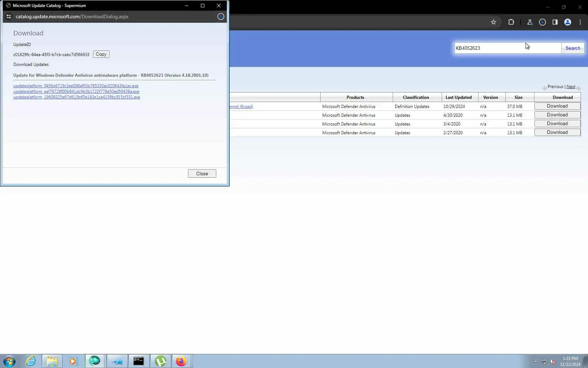Click the Close button in Download dialog

pyautogui.click(x=202, y=173)
